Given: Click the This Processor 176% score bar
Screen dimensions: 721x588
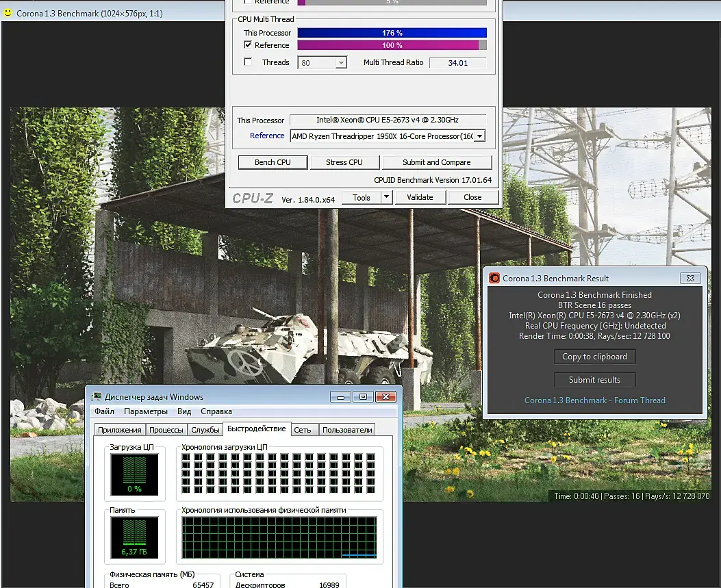Looking at the screenshot, I should (x=392, y=33).
